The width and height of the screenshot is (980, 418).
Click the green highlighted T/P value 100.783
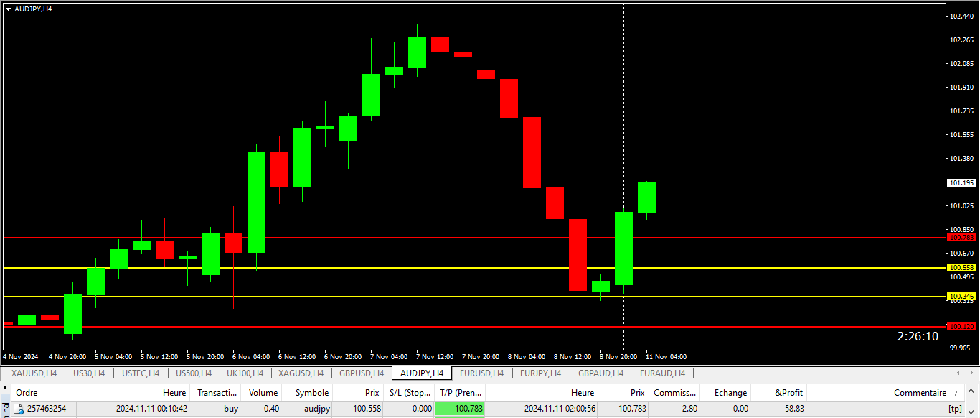(460, 409)
